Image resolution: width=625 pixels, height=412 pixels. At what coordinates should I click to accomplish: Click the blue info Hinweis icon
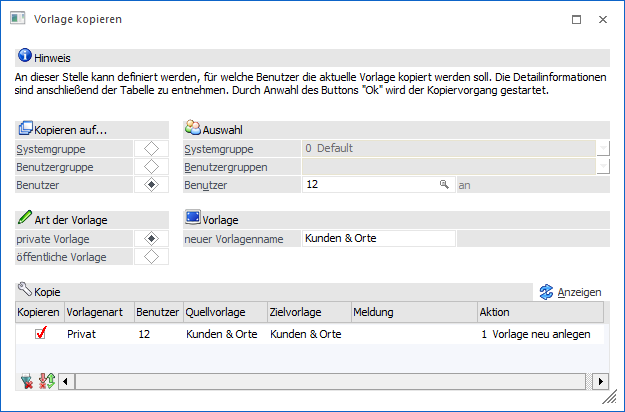pos(24,58)
